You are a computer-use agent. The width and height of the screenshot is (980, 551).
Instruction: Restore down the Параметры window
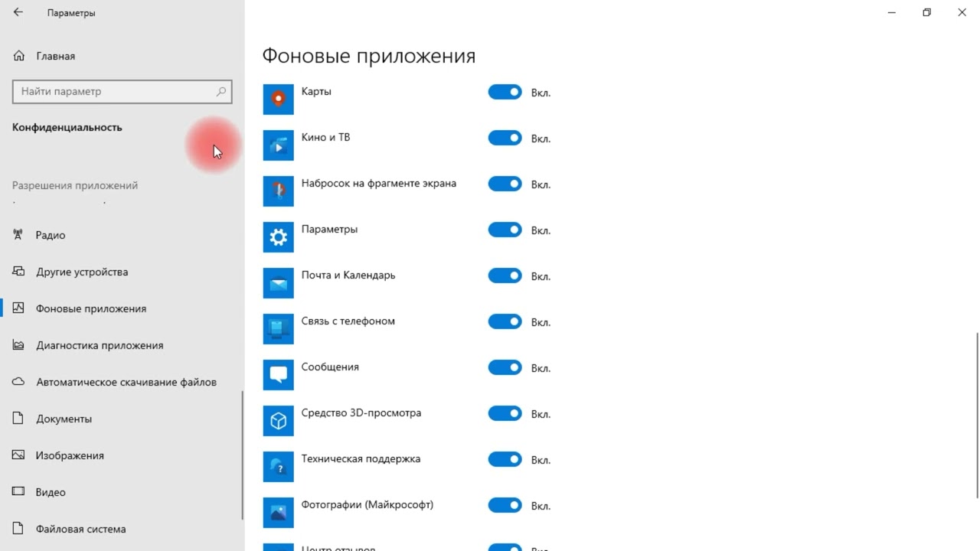pyautogui.click(x=926, y=12)
